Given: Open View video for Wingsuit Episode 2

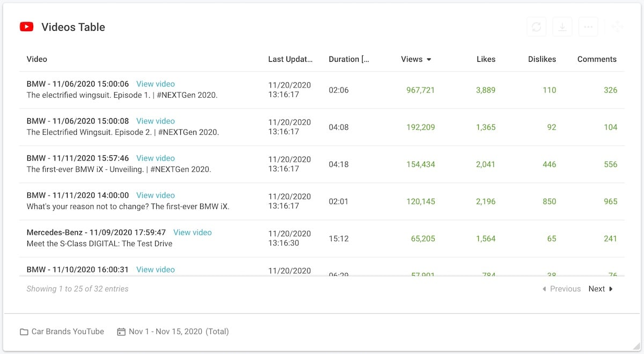Looking at the screenshot, I should 156,121.
